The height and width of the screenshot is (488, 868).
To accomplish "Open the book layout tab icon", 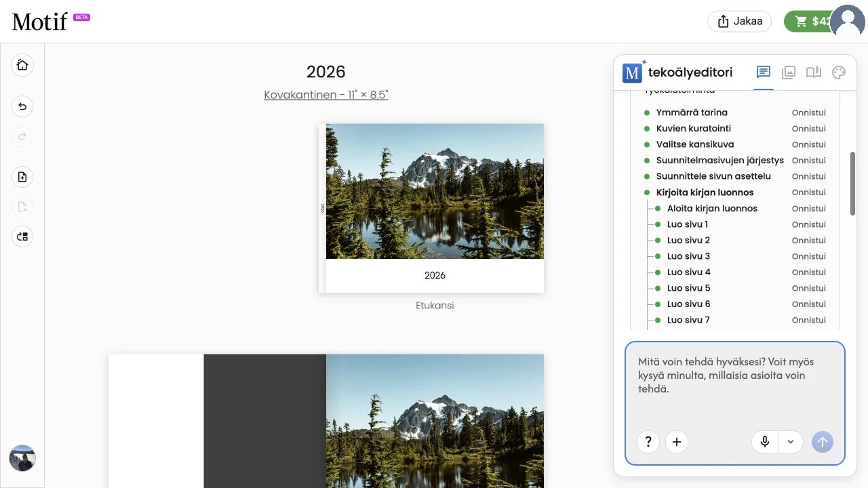I will [x=814, y=73].
